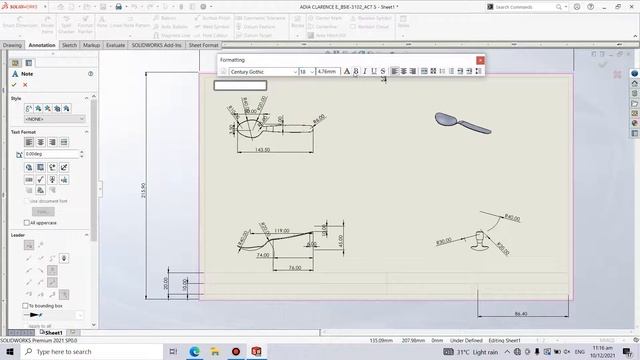Insert surface finish symbol checkmark icon
The height and width of the screenshot is (360, 640).
[x=40, y=180]
